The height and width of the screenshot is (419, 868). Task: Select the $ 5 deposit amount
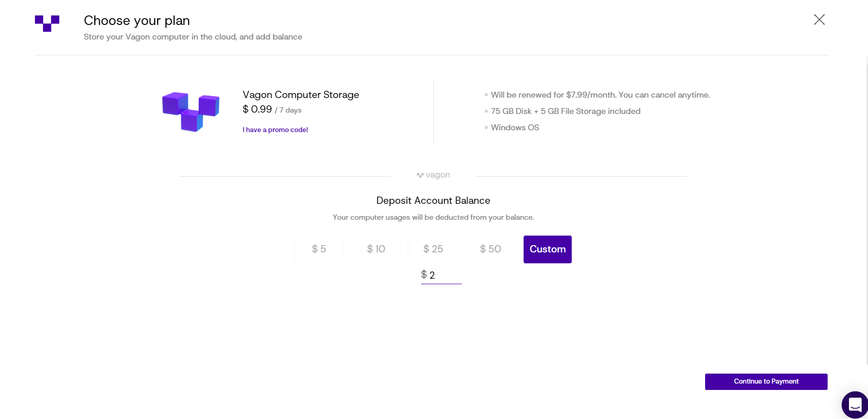pyautogui.click(x=319, y=249)
